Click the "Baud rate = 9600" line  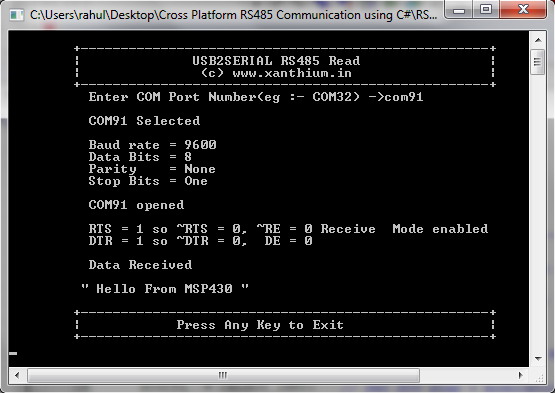point(153,145)
